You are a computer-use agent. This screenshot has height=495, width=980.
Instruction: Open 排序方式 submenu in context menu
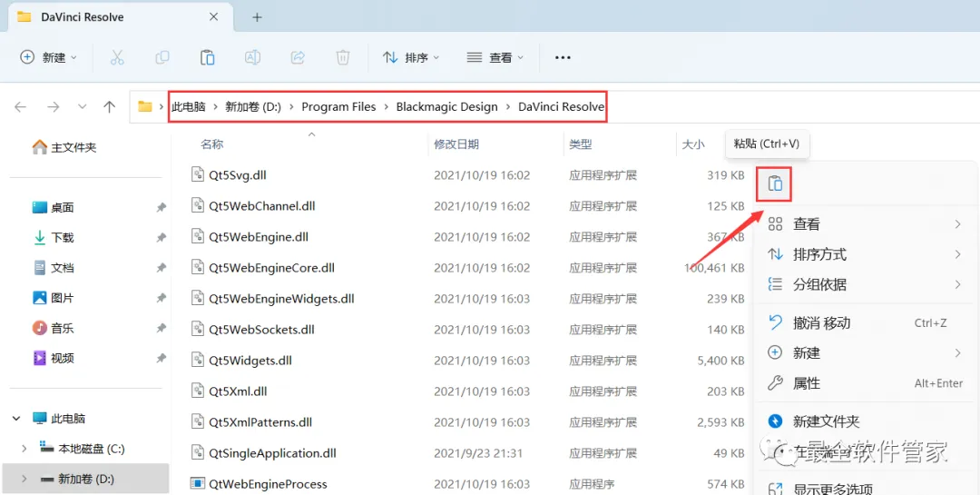(867, 254)
